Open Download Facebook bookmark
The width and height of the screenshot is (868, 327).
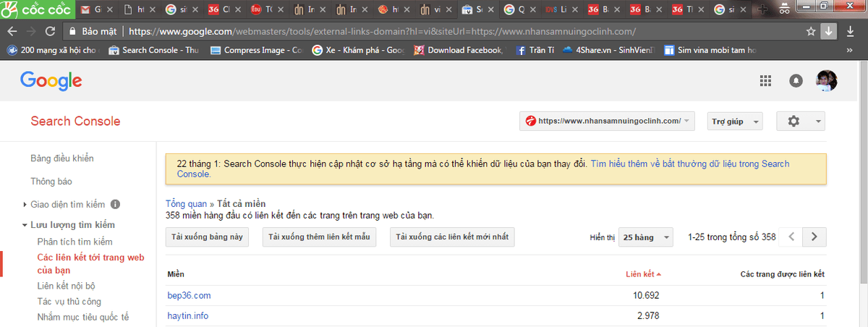(459, 50)
